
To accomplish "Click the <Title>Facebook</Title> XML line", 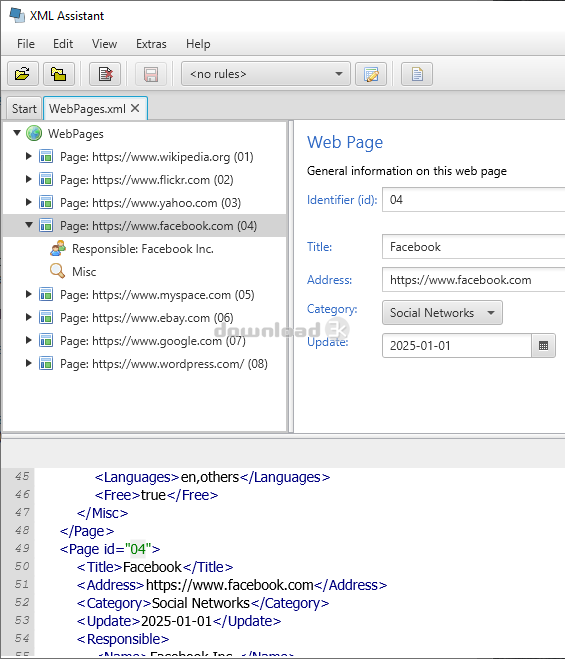I will (x=155, y=567).
